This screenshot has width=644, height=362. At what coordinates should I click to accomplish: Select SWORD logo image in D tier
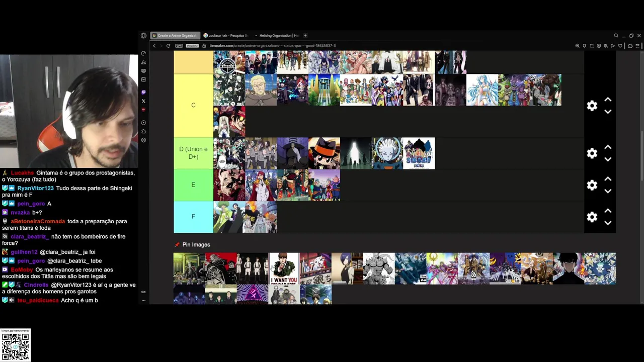[x=419, y=153]
